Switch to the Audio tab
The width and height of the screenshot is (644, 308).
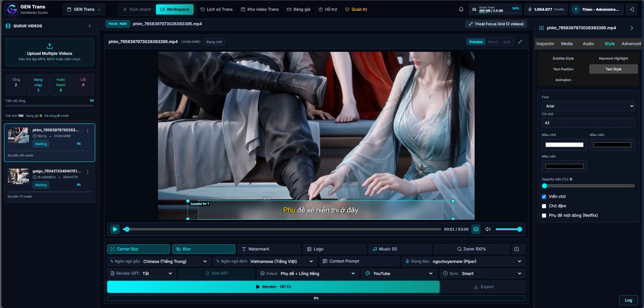coord(588,44)
